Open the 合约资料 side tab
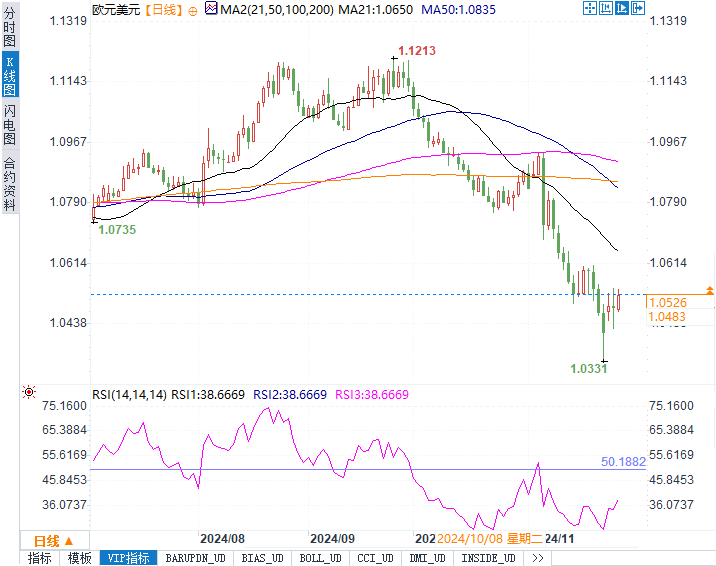The height and width of the screenshot is (566, 716). pyautogui.click(x=9, y=183)
